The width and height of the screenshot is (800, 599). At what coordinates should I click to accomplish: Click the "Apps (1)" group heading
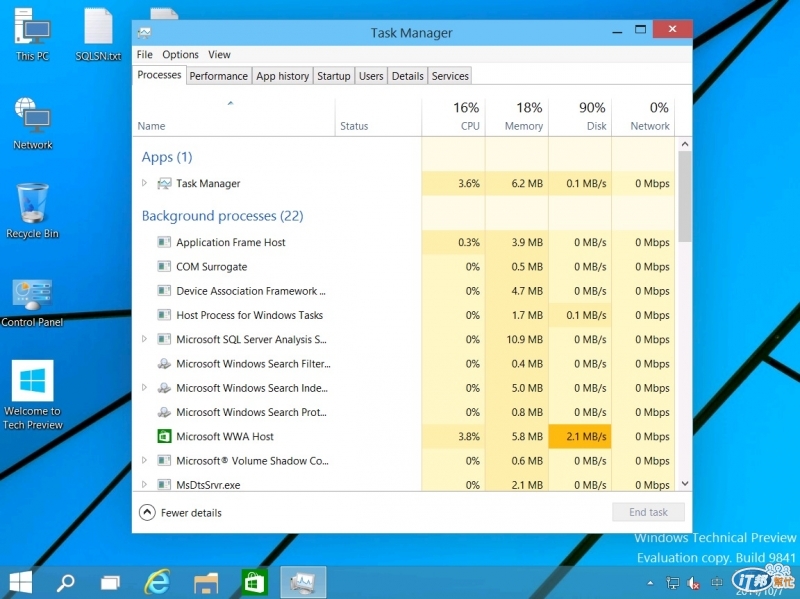(167, 157)
